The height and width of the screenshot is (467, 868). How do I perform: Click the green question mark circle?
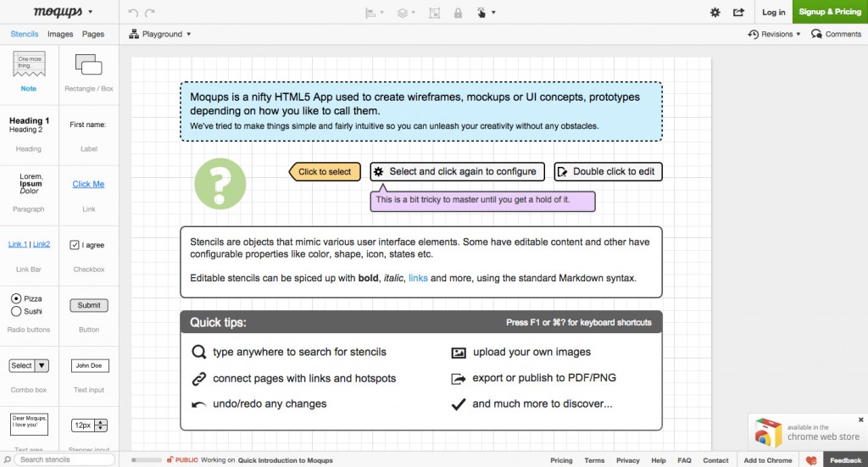pos(220,182)
